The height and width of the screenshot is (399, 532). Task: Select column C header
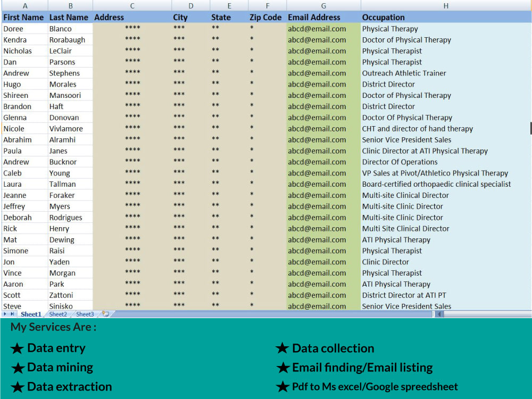(132, 6)
